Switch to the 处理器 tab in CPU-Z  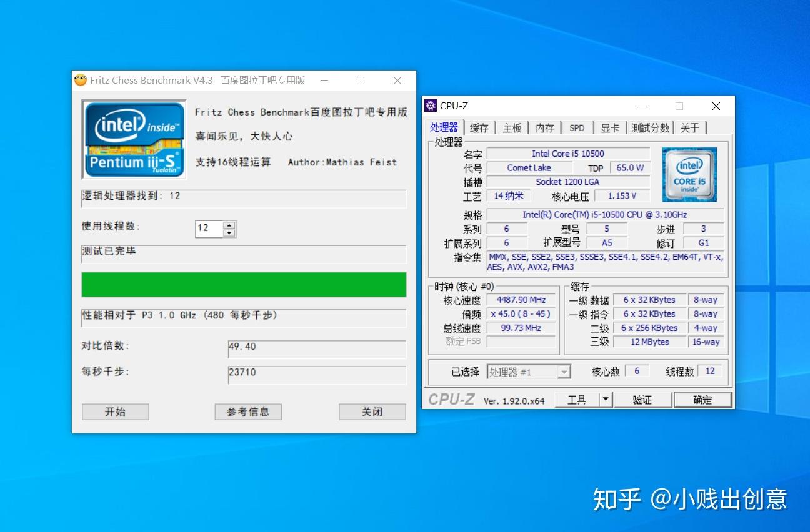point(444,127)
